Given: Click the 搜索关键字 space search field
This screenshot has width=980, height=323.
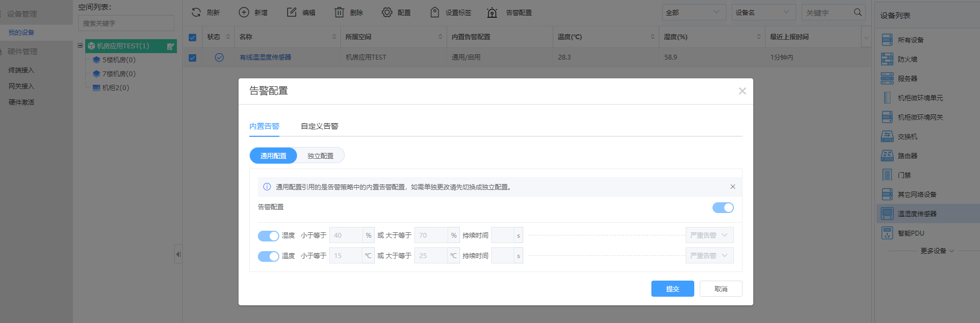Looking at the screenshot, I should click(126, 23).
